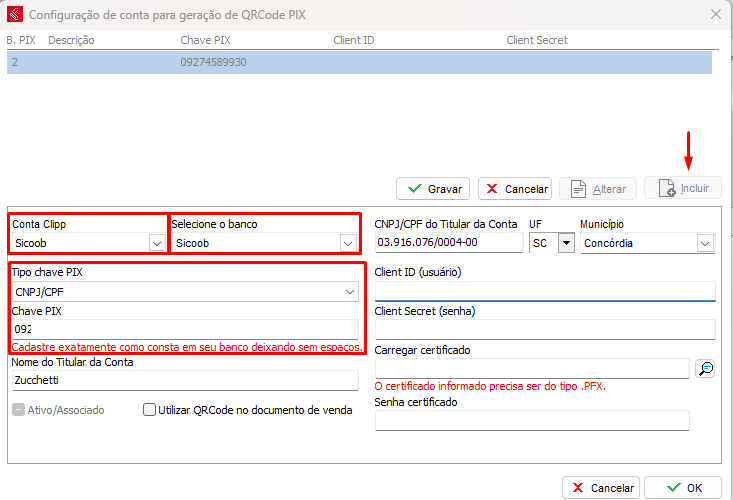The image size is (733, 500).
Task: Click the Incluir button
Action: [683, 189]
